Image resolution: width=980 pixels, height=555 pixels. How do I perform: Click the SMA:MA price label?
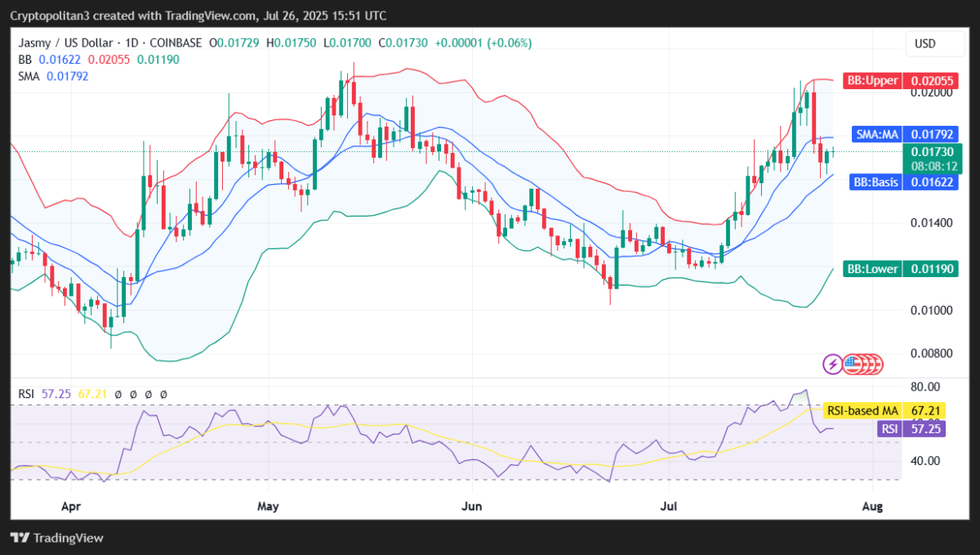(x=878, y=133)
